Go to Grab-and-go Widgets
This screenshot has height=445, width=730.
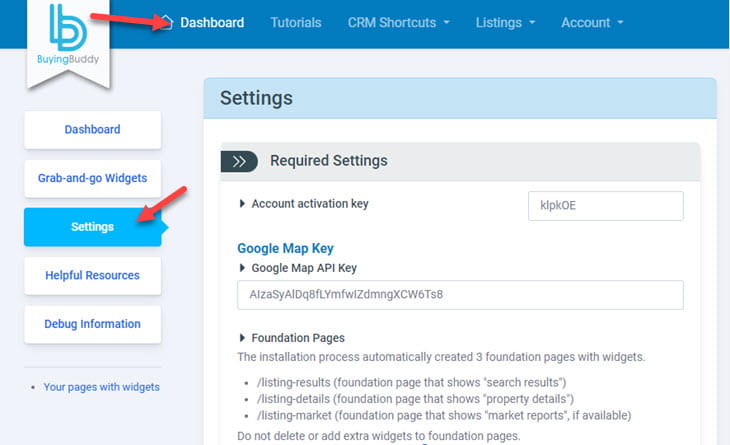[93, 178]
